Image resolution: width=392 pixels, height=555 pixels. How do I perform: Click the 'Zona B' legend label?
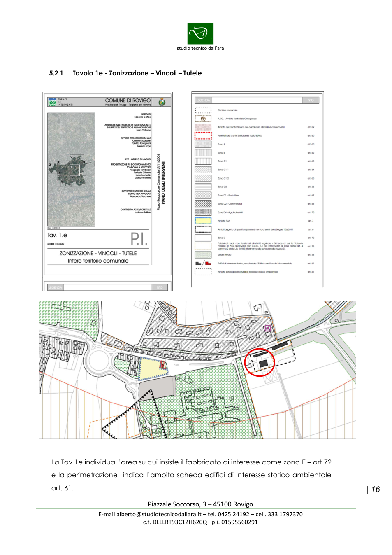(x=221, y=153)
